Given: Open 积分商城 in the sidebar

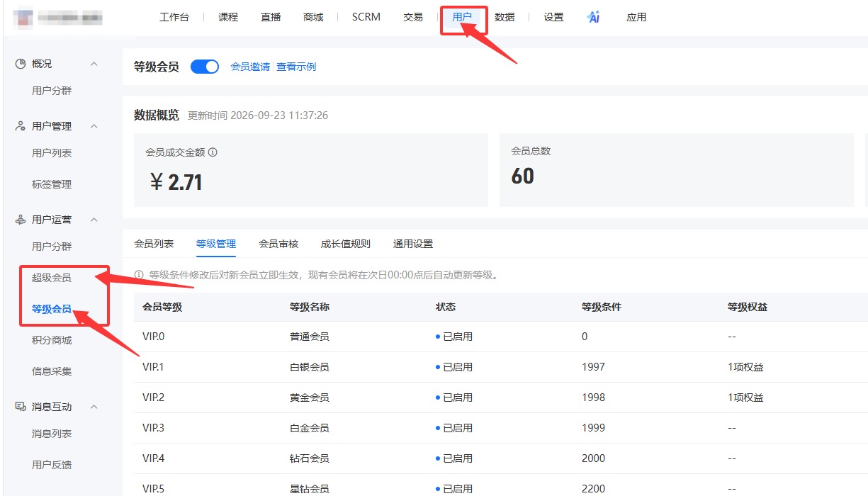Looking at the screenshot, I should pos(52,340).
